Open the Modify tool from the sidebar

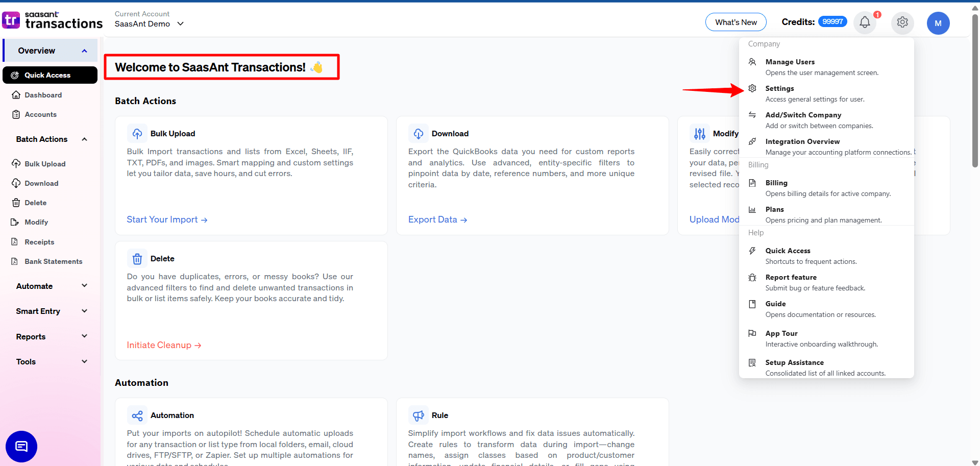[35, 222]
